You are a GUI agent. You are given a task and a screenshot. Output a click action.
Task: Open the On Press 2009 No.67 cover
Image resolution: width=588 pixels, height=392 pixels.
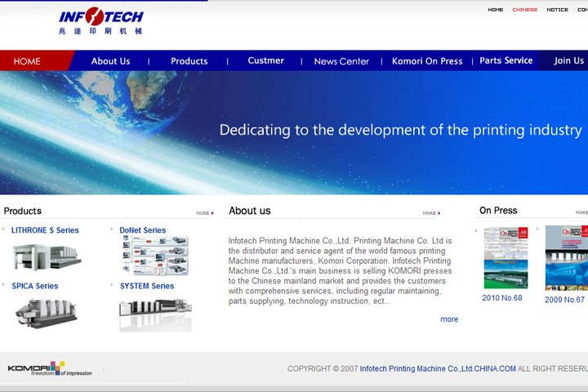pos(566,258)
